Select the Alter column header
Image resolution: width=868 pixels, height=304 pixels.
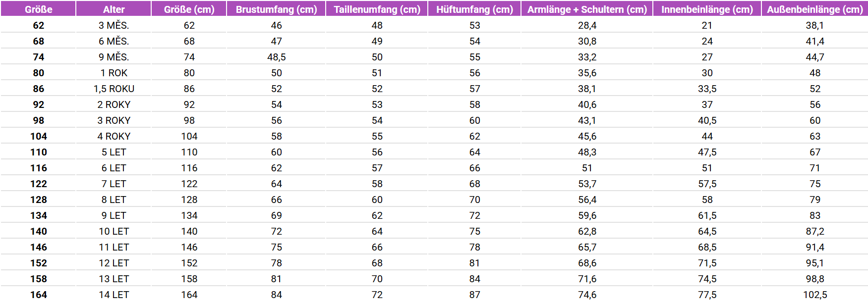[x=114, y=9]
